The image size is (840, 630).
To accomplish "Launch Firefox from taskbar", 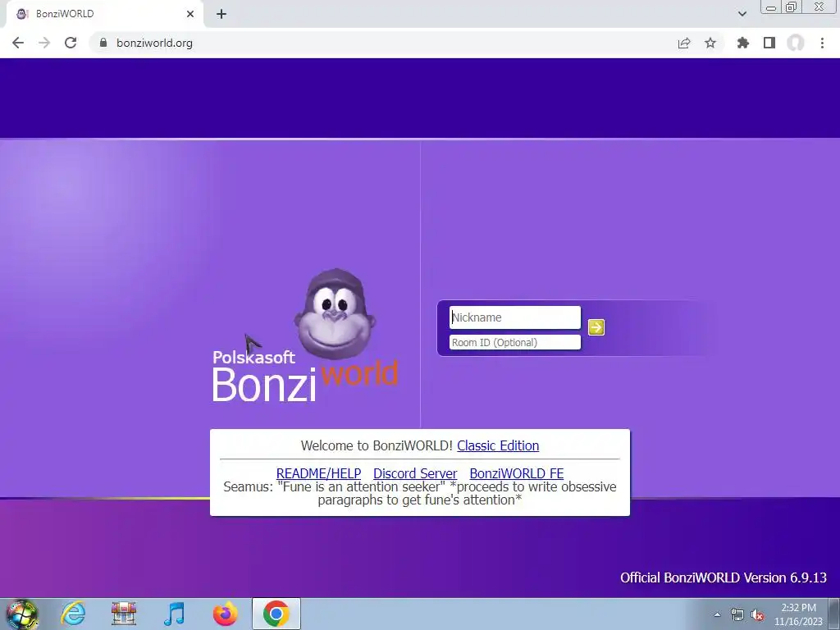I will pyautogui.click(x=225, y=614).
